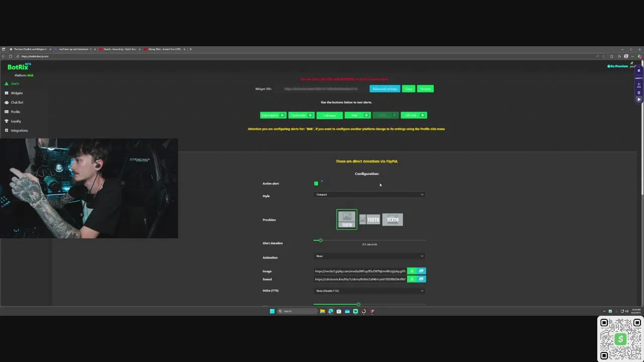
Task: Click the blue gallery icon next to Image URL
Action: [x=421, y=271]
